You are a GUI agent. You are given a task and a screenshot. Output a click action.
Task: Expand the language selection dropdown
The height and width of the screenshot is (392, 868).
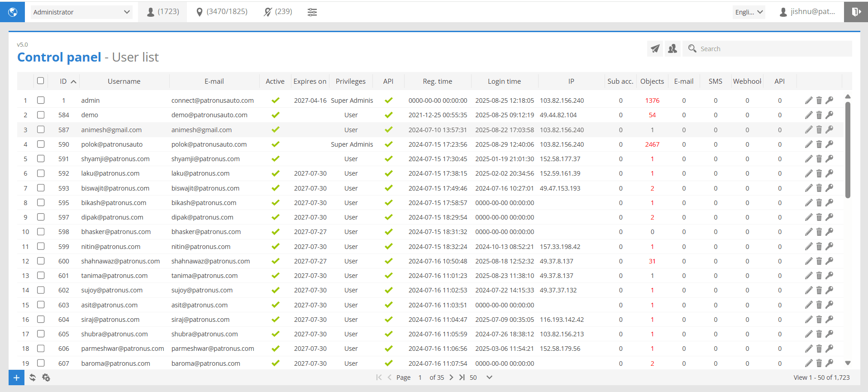coord(749,12)
